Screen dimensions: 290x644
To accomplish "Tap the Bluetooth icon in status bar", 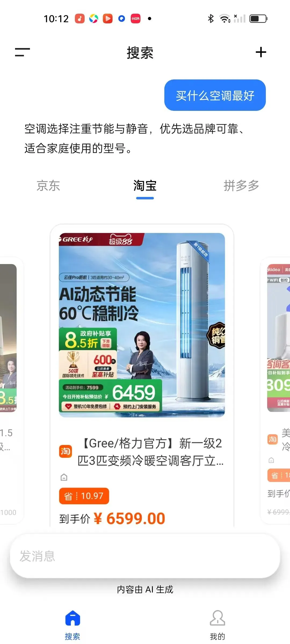I will point(211,19).
